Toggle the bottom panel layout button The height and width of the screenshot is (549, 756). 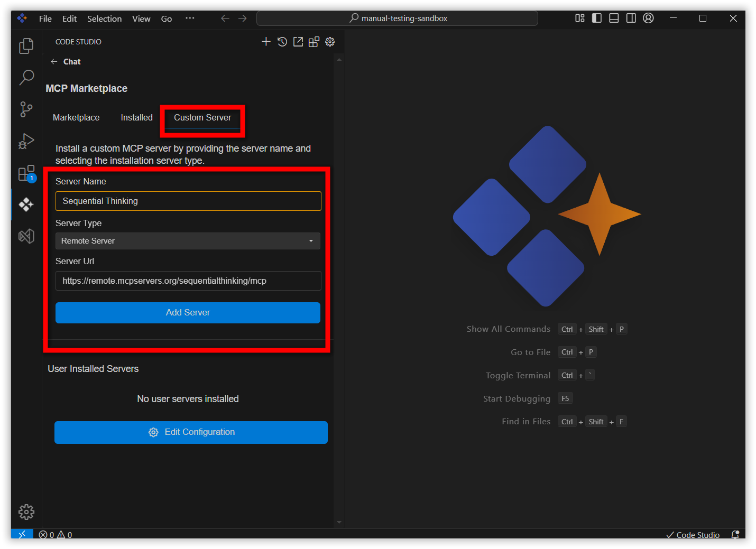(614, 18)
